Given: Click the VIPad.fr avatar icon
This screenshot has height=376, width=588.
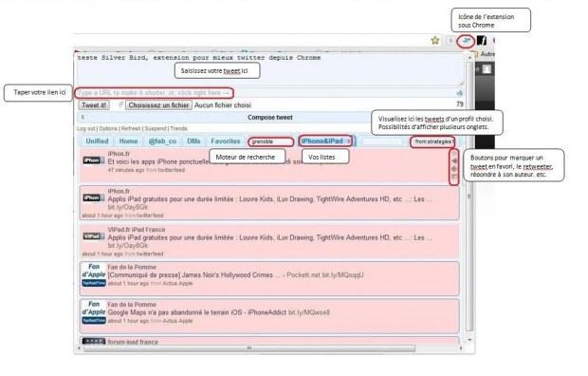Looking at the screenshot, I should click(x=94, y=236).
